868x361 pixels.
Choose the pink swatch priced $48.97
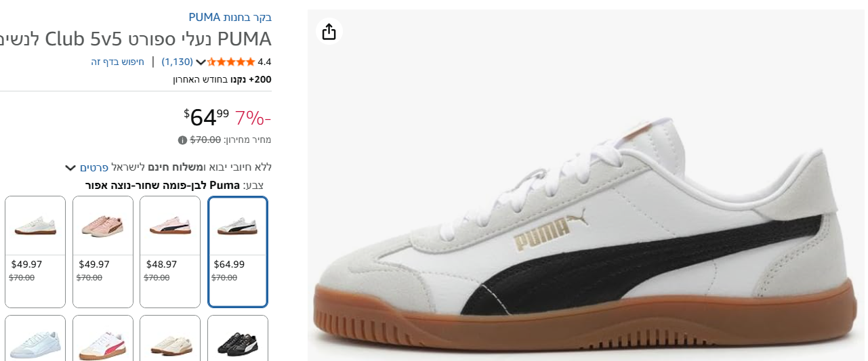(170, 251)
